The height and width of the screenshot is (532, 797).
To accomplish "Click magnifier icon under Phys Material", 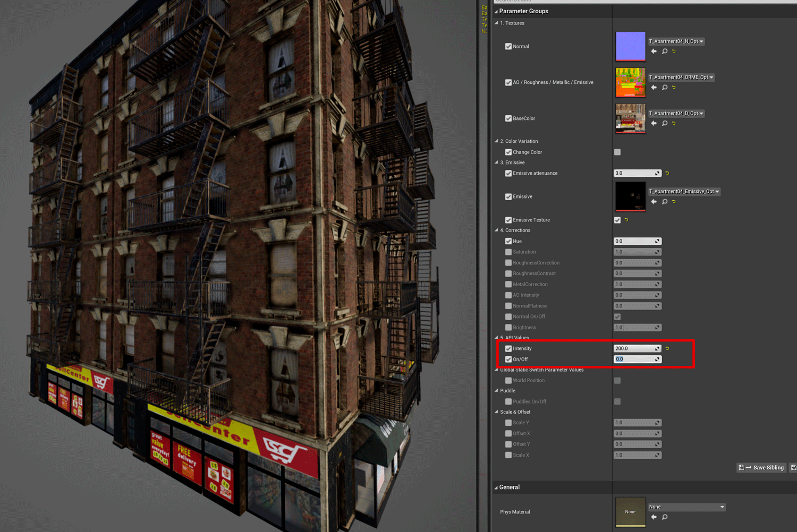I will point(665,517).
